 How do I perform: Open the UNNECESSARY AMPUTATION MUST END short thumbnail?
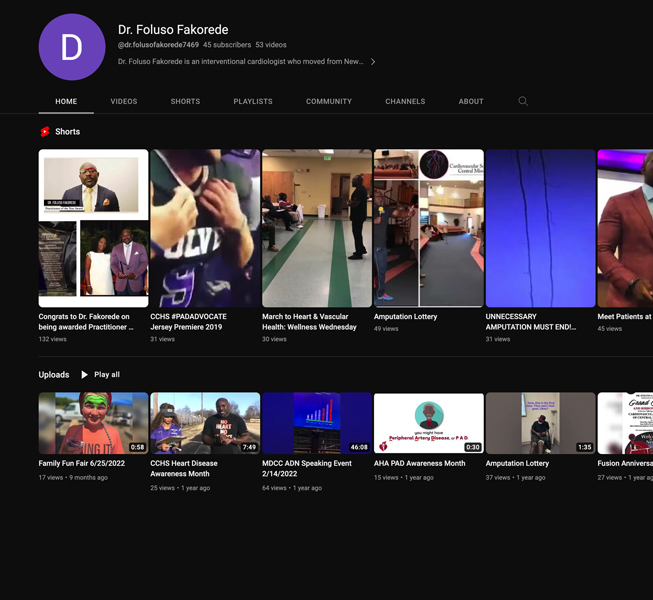[541, 228]
